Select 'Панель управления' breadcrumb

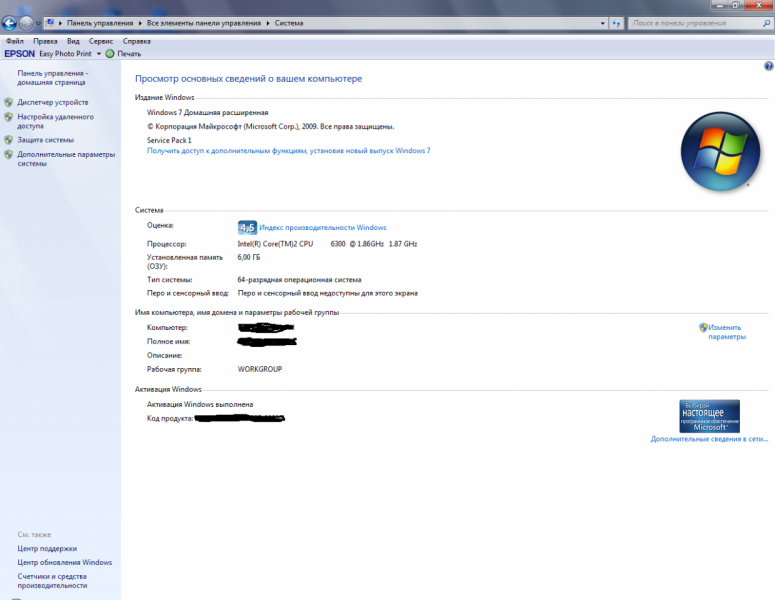coord(100,23)
